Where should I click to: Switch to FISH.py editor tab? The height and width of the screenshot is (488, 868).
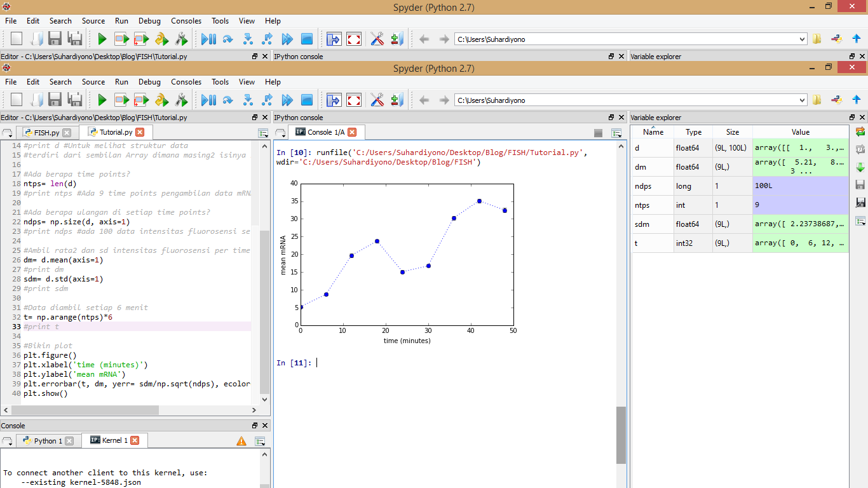(x=47, y=132)
